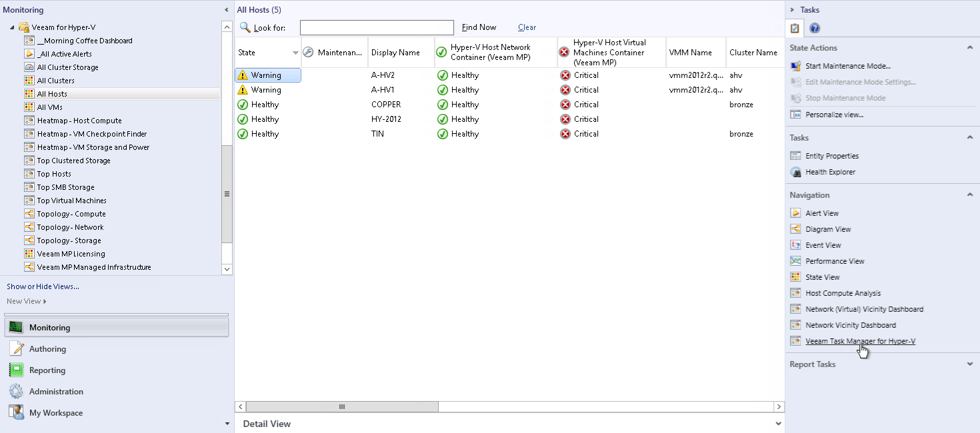Select Top SMB Storage view
Viewport: 980px width, 433px height.
click(x=66, y=187)
